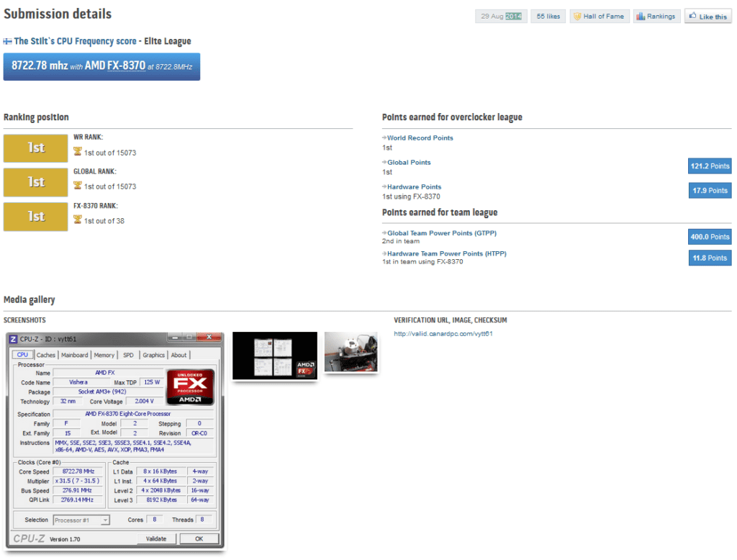Click the Bus Speed value 276.91 MHz
The height and width of the screenshot is (560, 737).
(77, 490)
